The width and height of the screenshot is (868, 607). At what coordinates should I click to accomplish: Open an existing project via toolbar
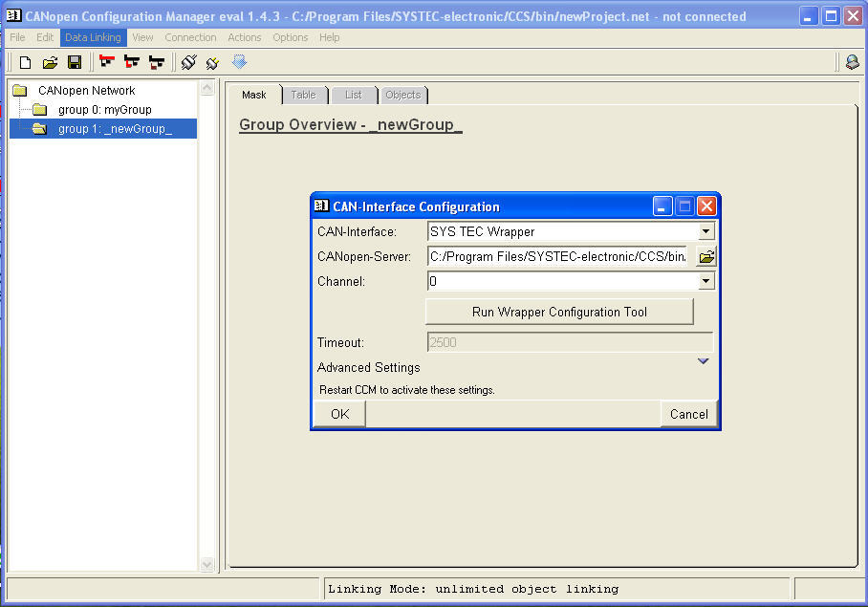tap(50, 61)
